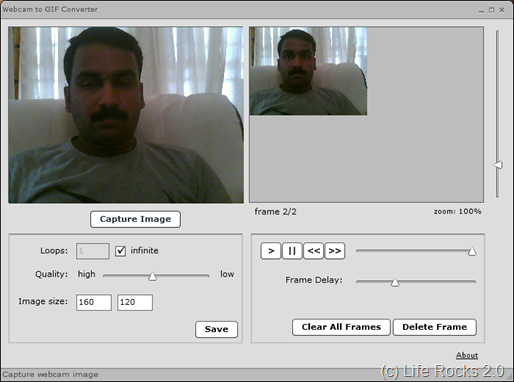514x382 pixels.
Task: Advance to the next frame
Action: [335, 251]
